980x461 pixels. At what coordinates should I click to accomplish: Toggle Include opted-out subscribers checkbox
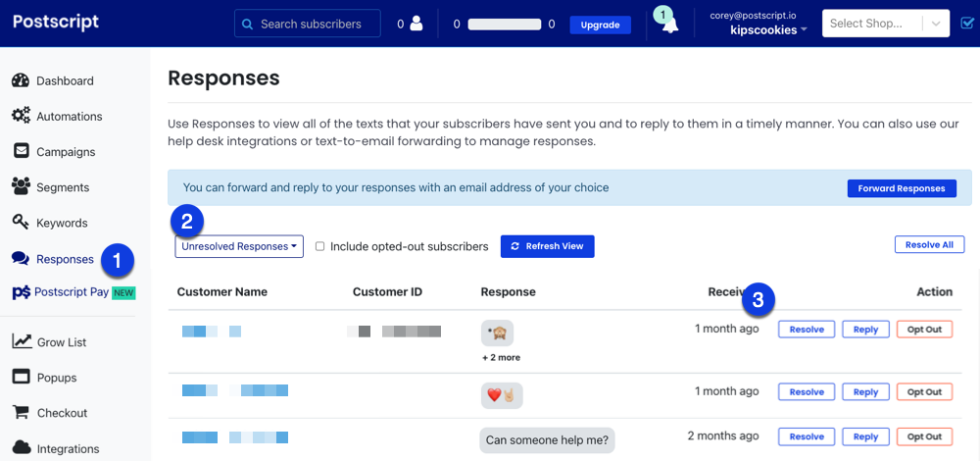pos(320,246)
